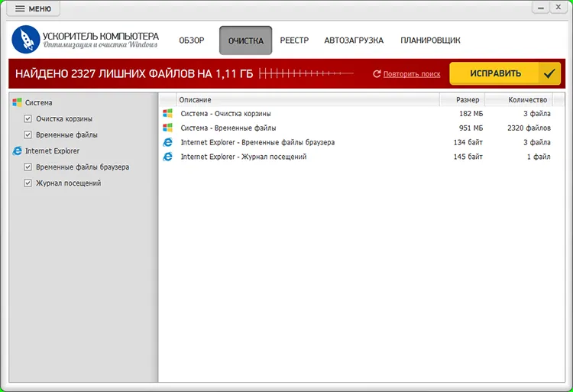This screenshot has height=392, width=573.
Task: Uncheck the Временные файлы браузера checkbox
Action: pyautogui.click(x=28, y=167)
